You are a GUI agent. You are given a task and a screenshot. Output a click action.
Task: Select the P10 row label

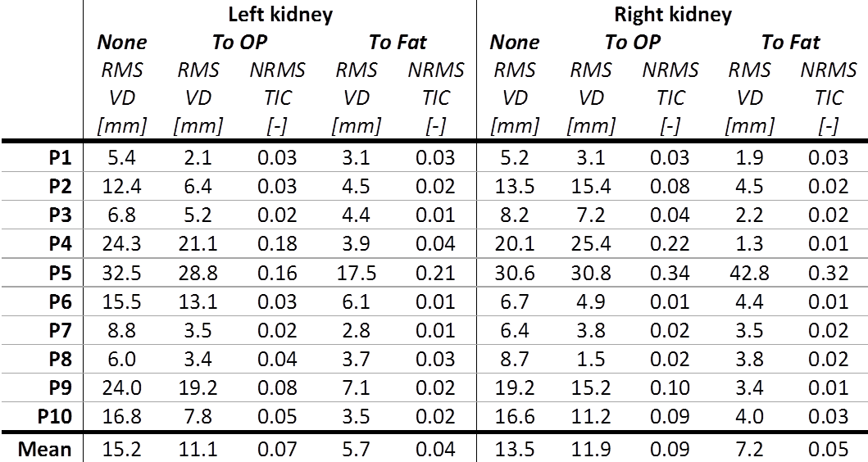[x=55, y=418]
